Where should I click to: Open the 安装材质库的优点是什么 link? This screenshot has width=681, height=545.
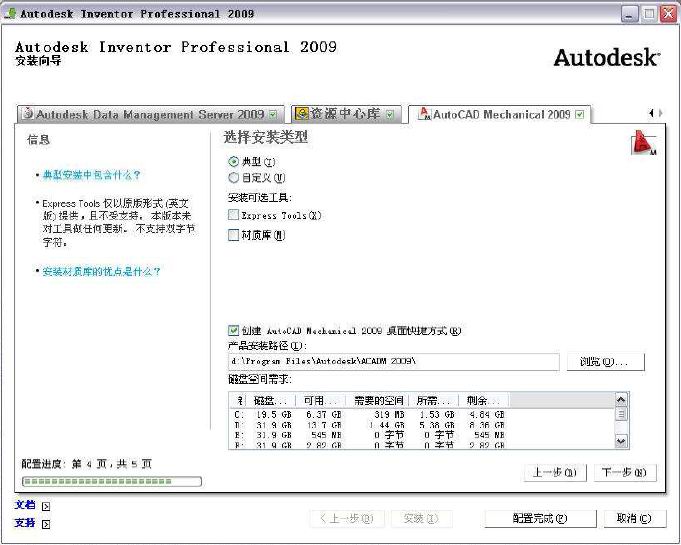point(102,271)
